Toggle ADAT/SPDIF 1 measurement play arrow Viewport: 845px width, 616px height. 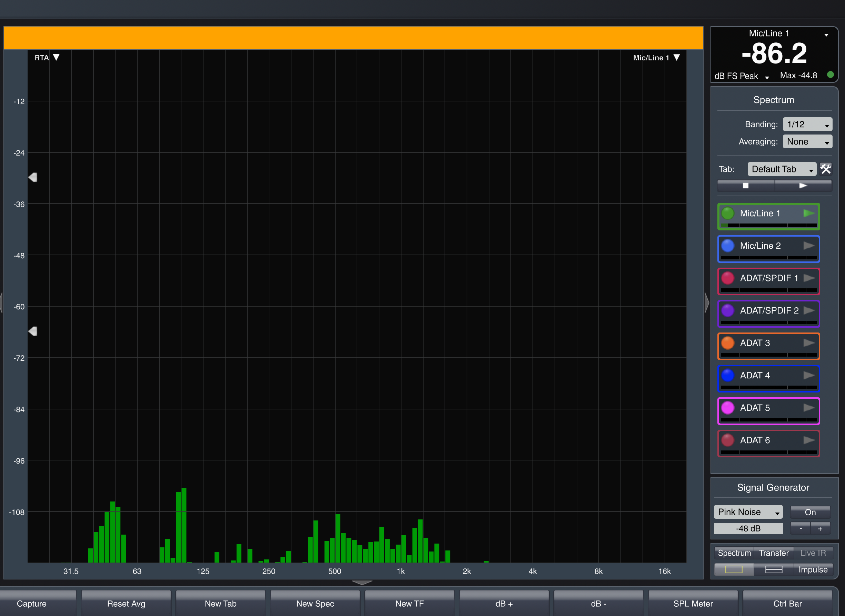(808, 278)
